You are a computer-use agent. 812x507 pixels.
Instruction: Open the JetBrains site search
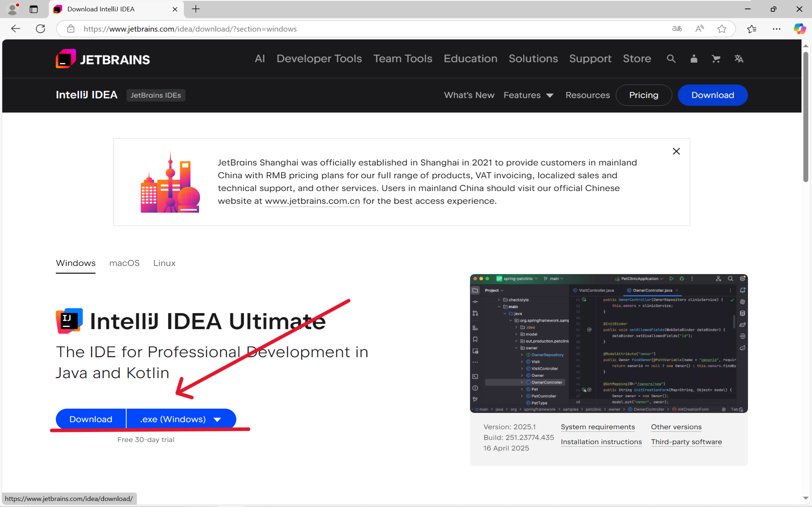pos(671,59)
